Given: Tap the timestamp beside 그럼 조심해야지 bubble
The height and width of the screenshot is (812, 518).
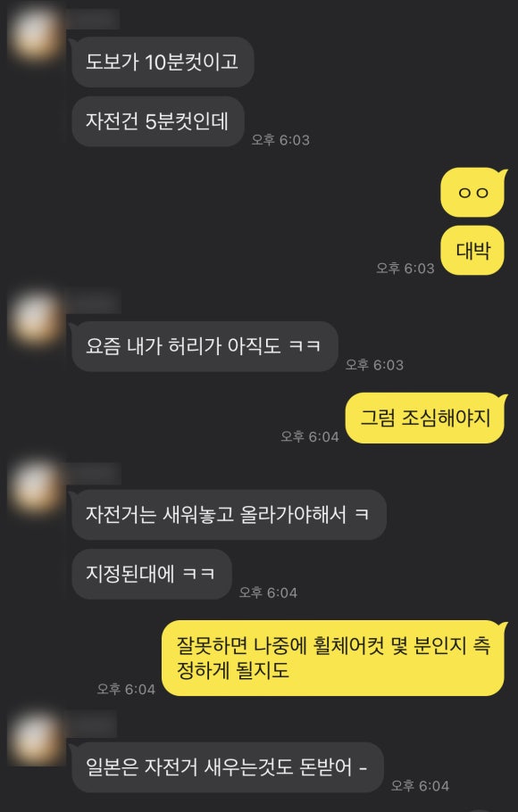Looking at the screenshot, I should (310, 436).
